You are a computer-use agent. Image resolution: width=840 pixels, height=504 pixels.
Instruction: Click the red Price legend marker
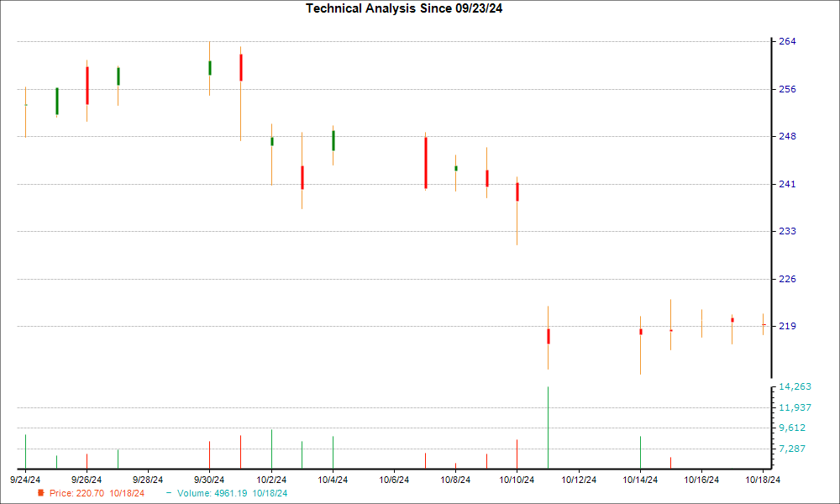pyautogui.click(x=41, y=494)
